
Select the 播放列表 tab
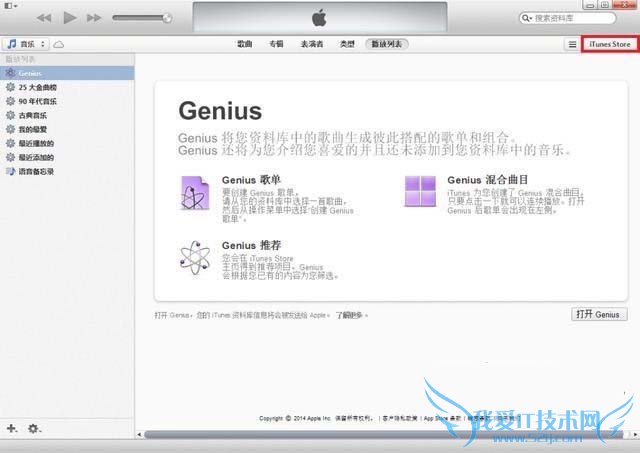(387, 44)
